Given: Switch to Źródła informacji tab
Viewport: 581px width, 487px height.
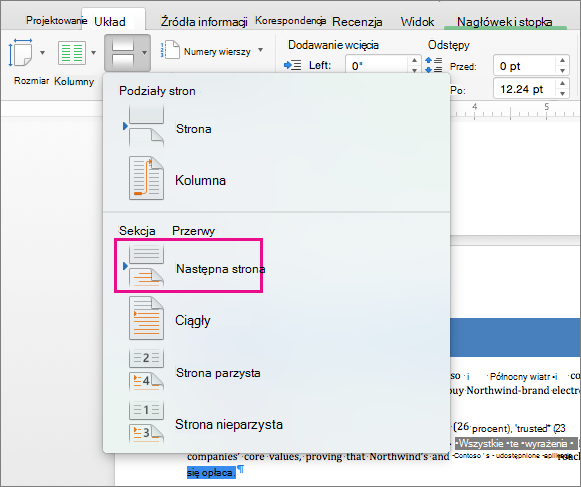Looking at the screenshot, I should 204,21.
